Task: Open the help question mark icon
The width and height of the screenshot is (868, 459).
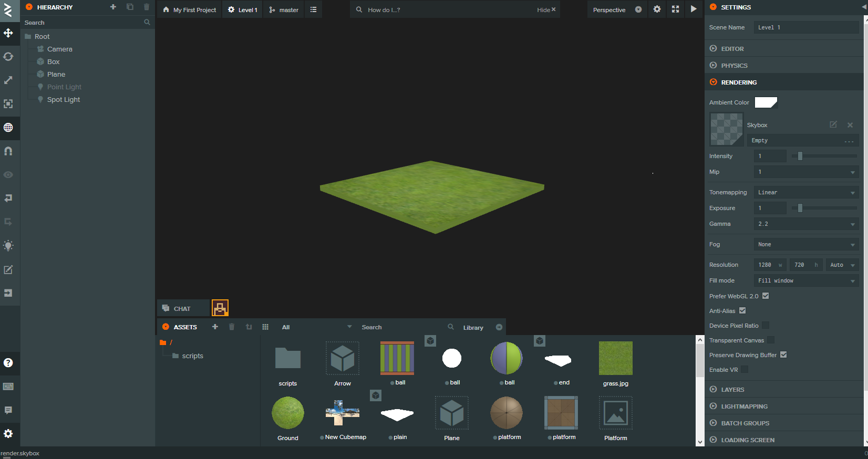Action: point(8,363)
